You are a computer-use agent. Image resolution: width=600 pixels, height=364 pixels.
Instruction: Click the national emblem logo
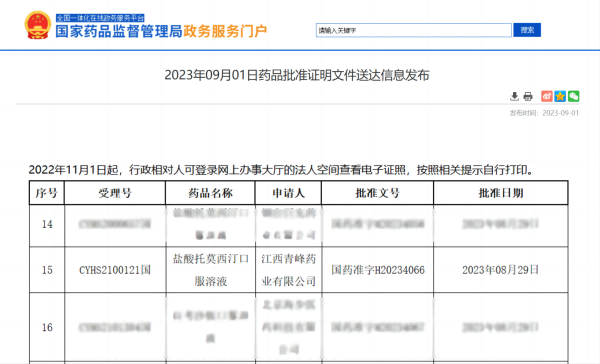coord(38,25)
